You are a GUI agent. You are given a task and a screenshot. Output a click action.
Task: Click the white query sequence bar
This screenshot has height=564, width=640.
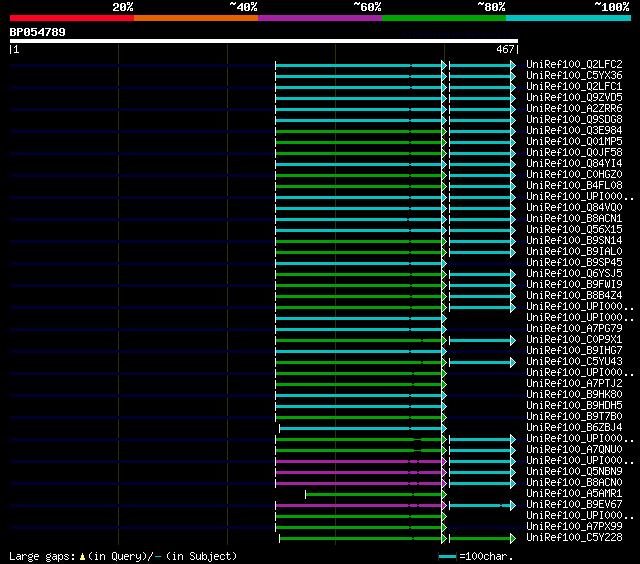pyautogui.click(x=264, y=41)
